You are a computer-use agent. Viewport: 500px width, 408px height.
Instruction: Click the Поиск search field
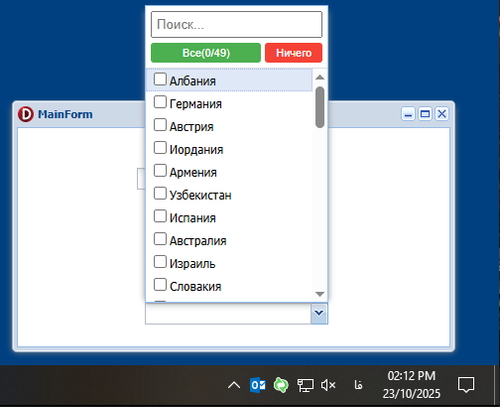237,24
